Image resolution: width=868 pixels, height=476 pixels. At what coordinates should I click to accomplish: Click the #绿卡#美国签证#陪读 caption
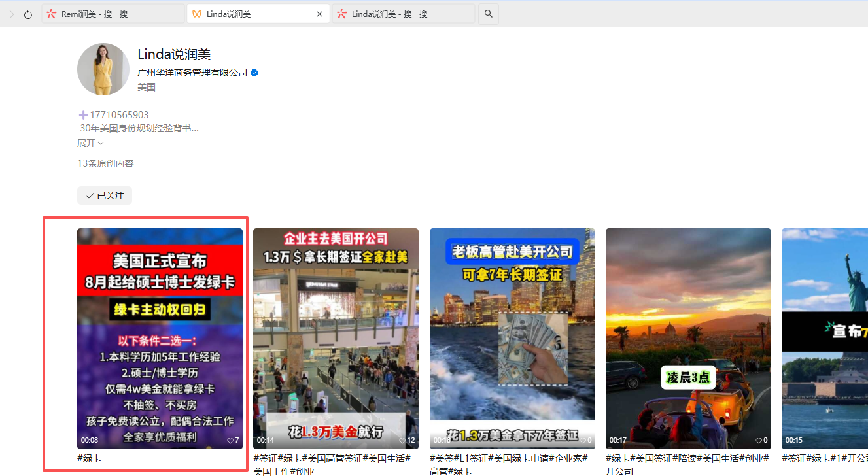coord(687,464)
